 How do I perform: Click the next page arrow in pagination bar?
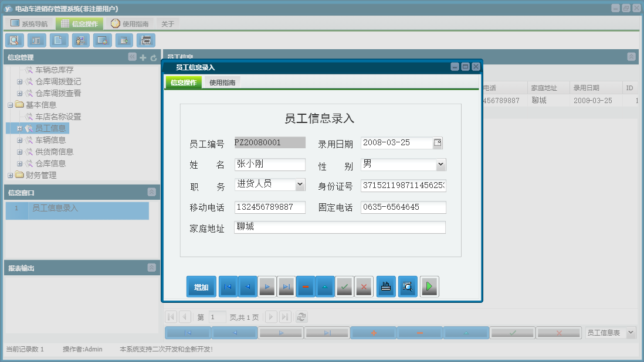tap(270, 317)
